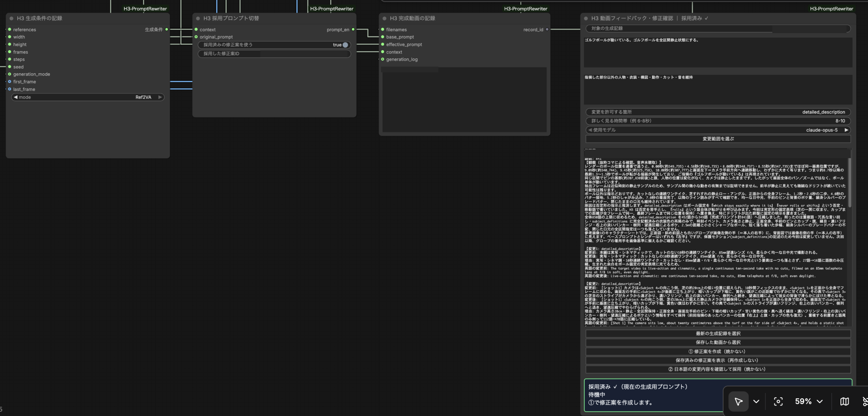Viewport: 868px width, 416px height.
Task: Collapse the H3 採用プロンプト切替 node via its dot
Action: (198, 18)
